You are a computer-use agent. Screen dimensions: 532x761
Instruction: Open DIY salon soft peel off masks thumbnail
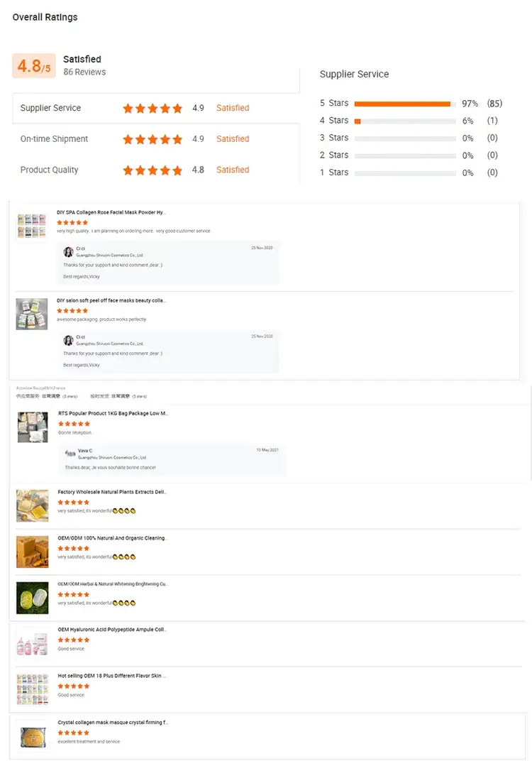coord(32,314)
